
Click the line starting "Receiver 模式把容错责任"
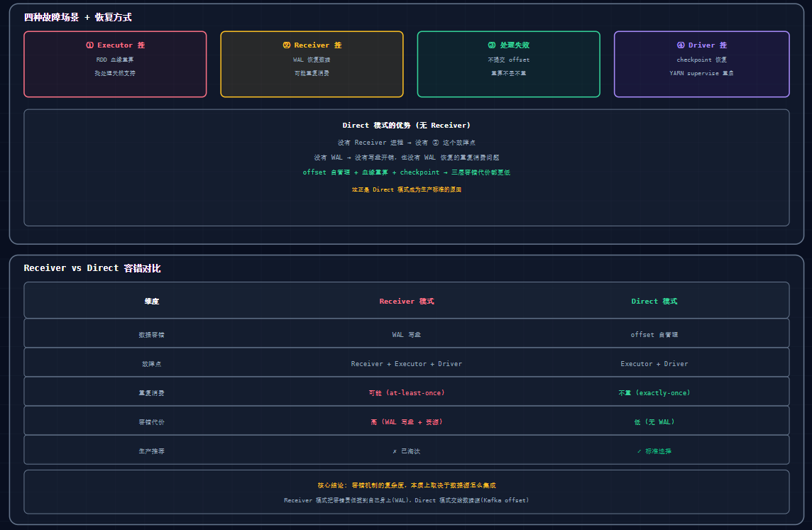point(407,500)
